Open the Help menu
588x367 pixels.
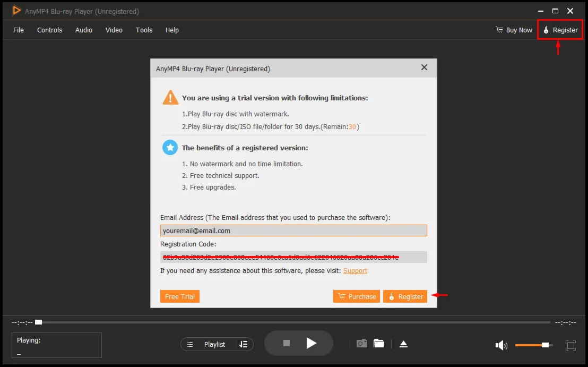[172, 30]
